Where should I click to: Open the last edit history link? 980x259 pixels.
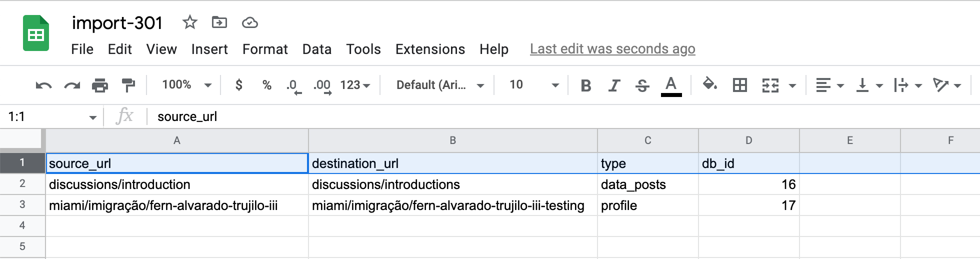pos(612,49)
